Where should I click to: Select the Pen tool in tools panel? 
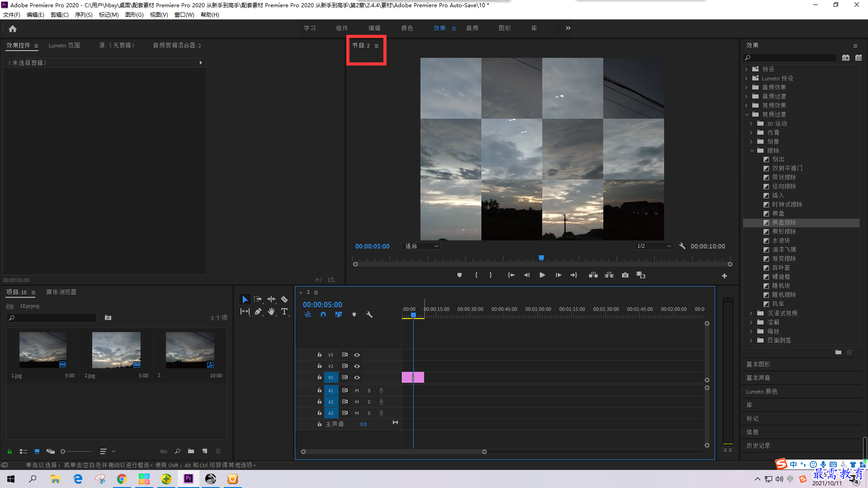(258, 311)
